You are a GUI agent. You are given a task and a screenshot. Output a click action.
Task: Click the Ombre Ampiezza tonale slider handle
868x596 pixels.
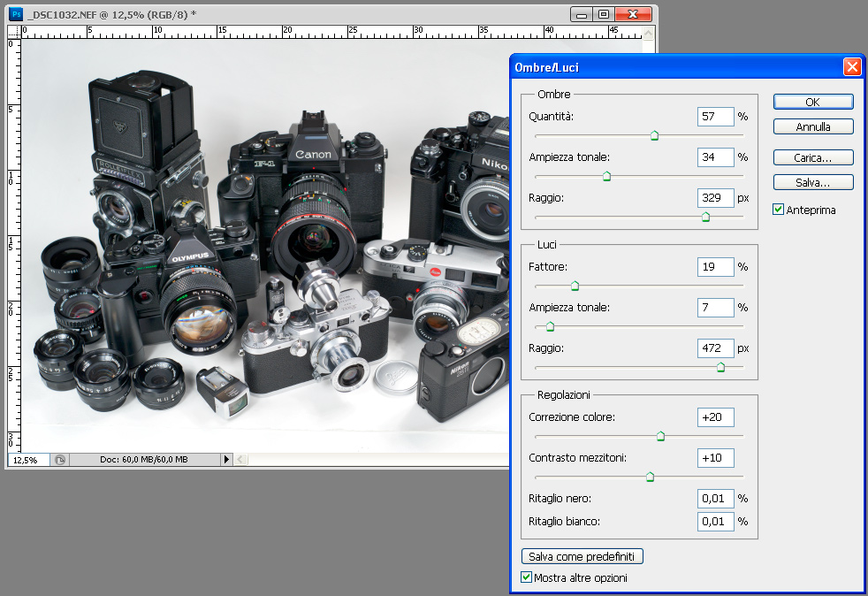[x=606, y=176]
